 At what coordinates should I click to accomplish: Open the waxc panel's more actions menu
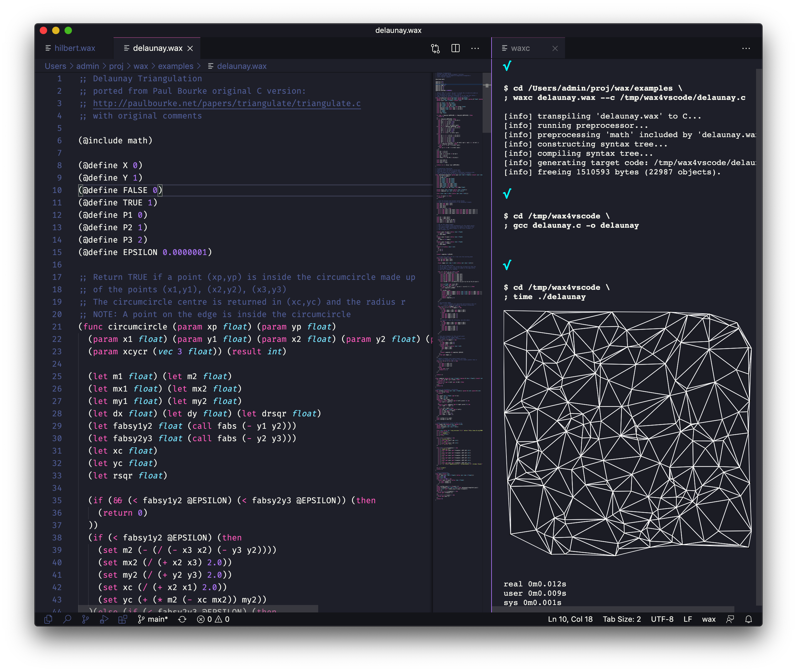click(746, 48)
